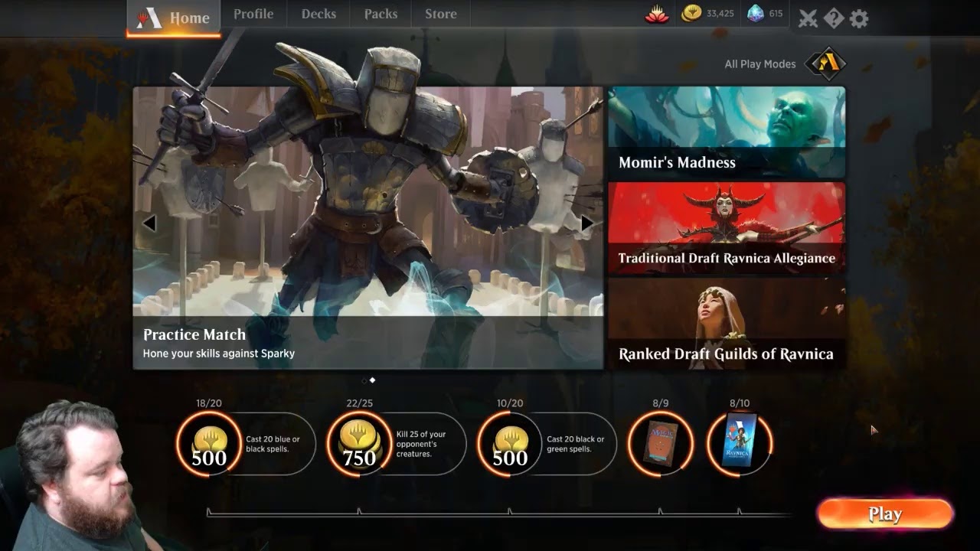Viewport: 980px width, 551px height.
Task: Click 'Hone your skills against Sparky' text
Action: tap(219, 354)
